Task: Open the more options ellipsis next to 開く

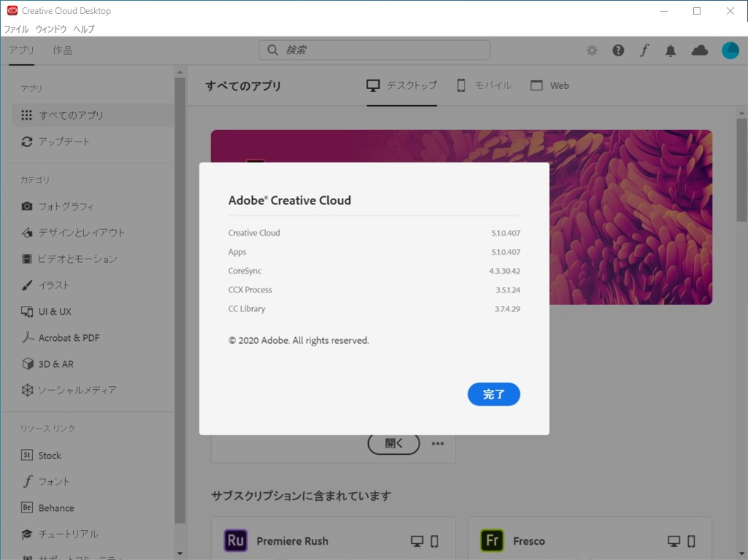Action: (x=438, y=443)
